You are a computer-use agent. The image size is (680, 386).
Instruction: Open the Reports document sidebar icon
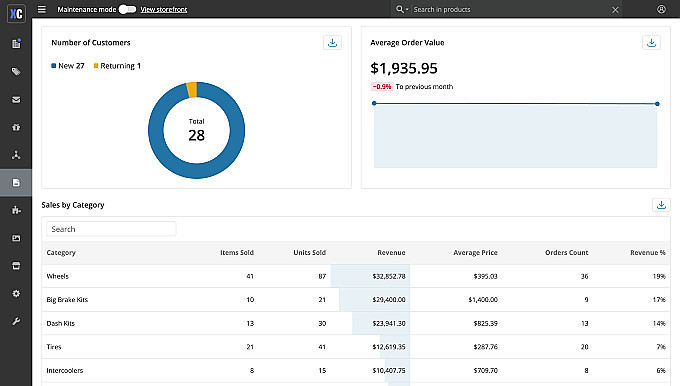click(16, 183)
